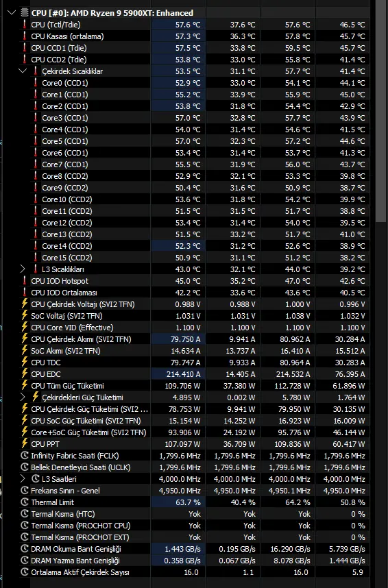Collapse the CPU [#0] AMD Ryzen 9 5900XT group

point(12,13)
